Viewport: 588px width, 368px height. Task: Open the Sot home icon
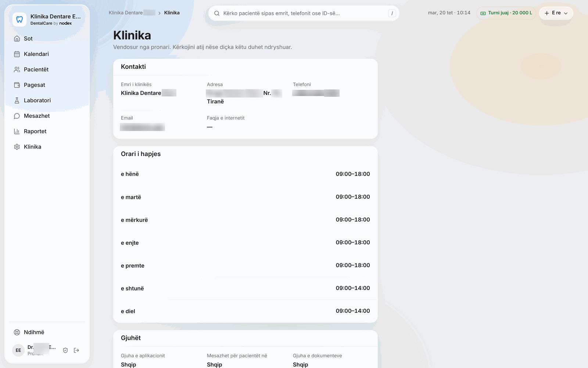pos(17,39)
